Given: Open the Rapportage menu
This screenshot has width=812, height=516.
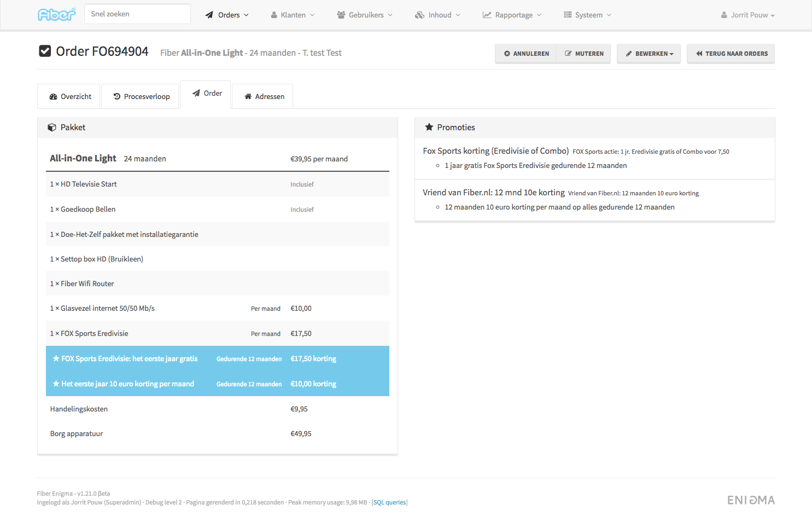Looking at the screenshot, I should (x=512, y=15).
